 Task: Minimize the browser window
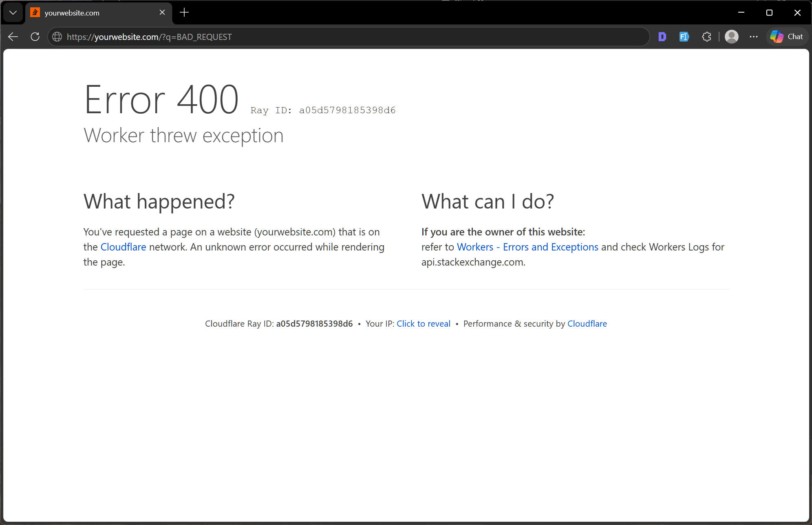(x=741, y=13)
